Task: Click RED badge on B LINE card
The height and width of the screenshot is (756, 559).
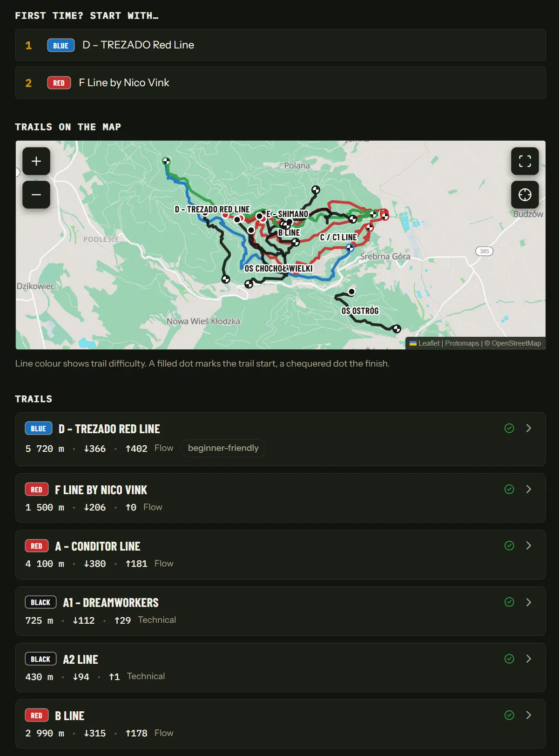Action: pos(36,715)
